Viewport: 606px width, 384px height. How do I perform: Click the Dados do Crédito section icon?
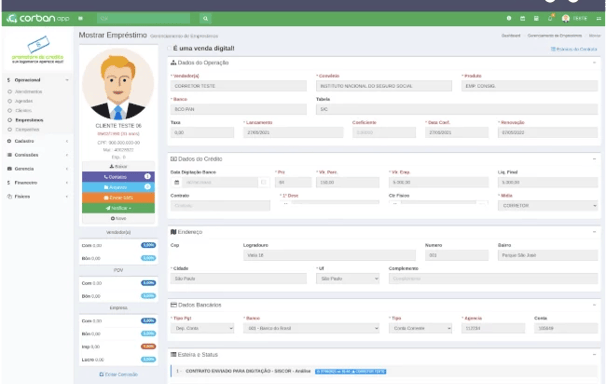click(x=174, y=159)
